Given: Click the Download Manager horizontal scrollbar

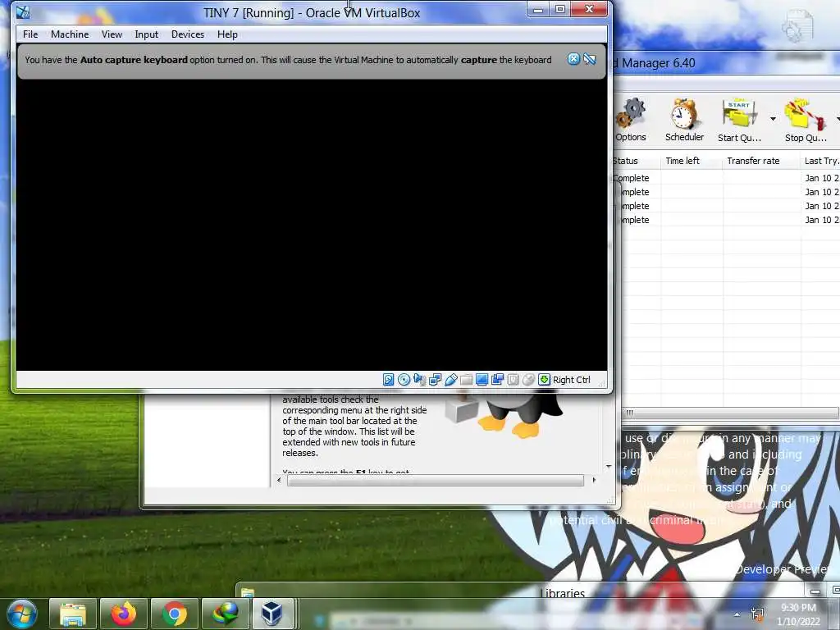Looking at the screenshot, I should (x=731, y=413).
